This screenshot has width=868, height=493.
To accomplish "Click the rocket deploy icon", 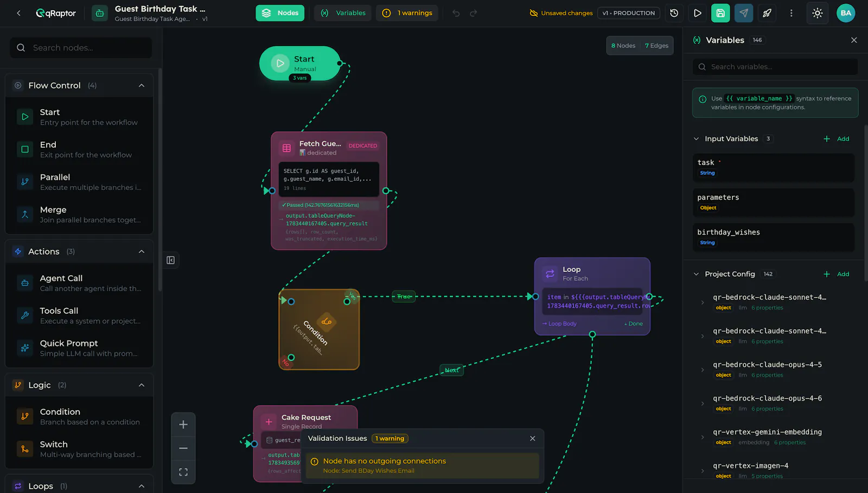I will (767, 13).
